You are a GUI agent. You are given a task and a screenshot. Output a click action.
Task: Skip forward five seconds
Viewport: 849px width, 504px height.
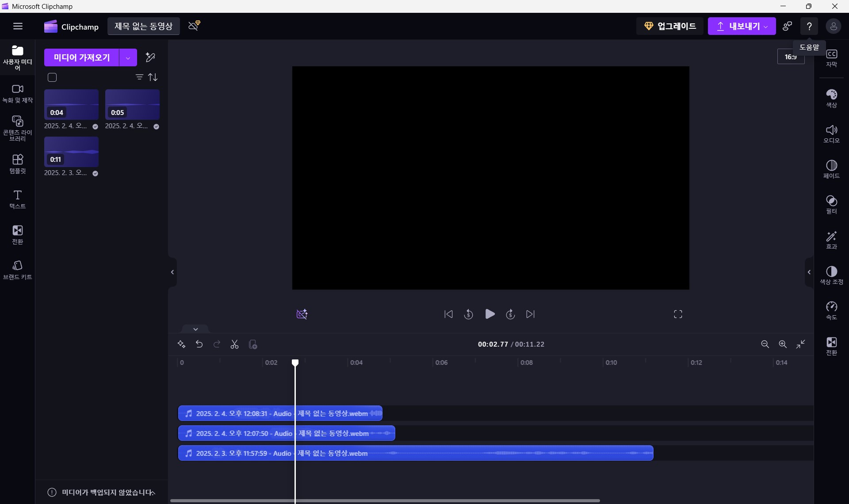[510, 314]
